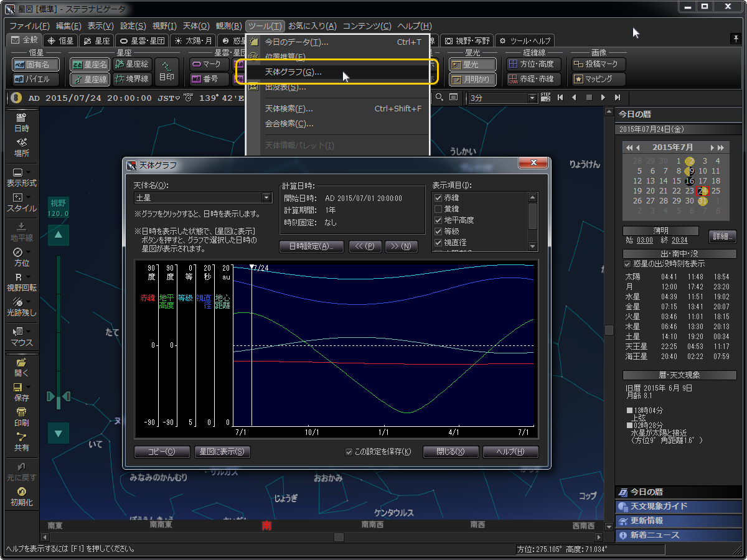Screen dimensions: 747x560
Task: Click the 閉じる button in graph dialog
Action: (451, 452)
